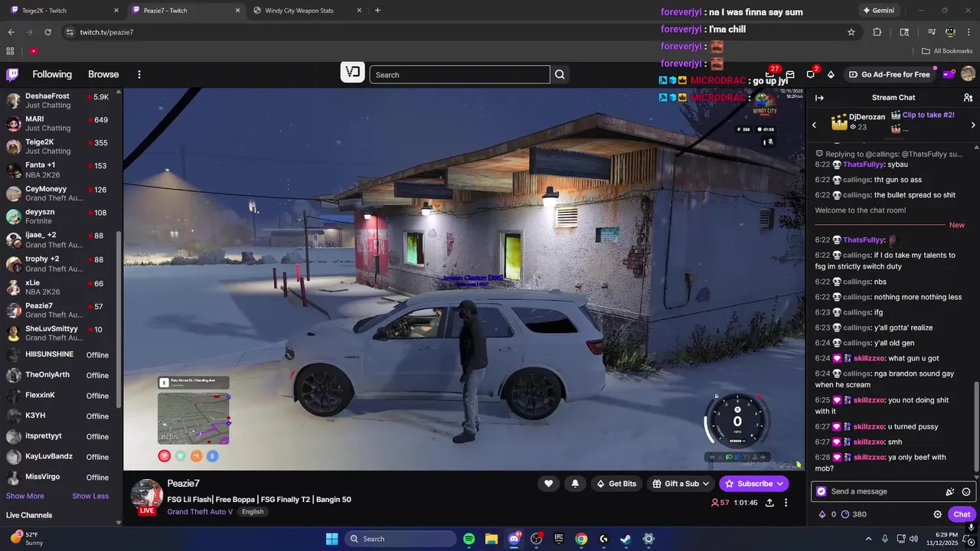Open Chrome from the taskbar

click(x=581, y=539)
